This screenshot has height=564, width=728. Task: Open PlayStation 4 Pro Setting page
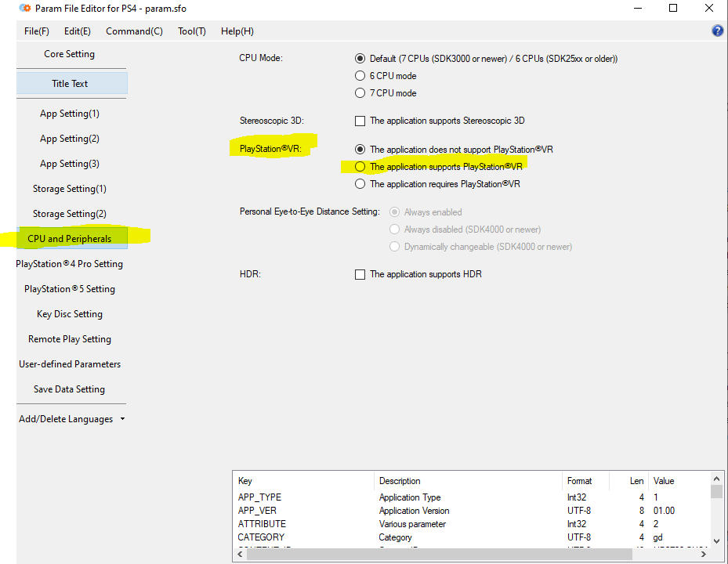coord(70,264)
